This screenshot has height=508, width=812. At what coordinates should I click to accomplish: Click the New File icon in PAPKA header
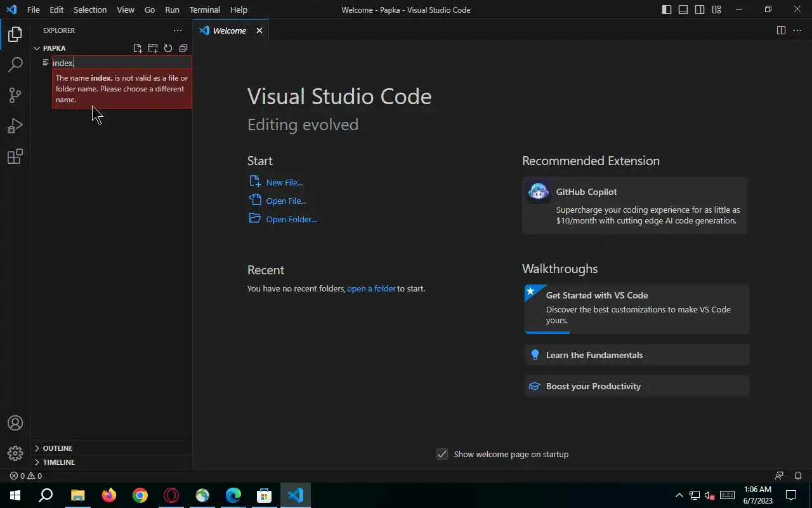tap(138, 48)
